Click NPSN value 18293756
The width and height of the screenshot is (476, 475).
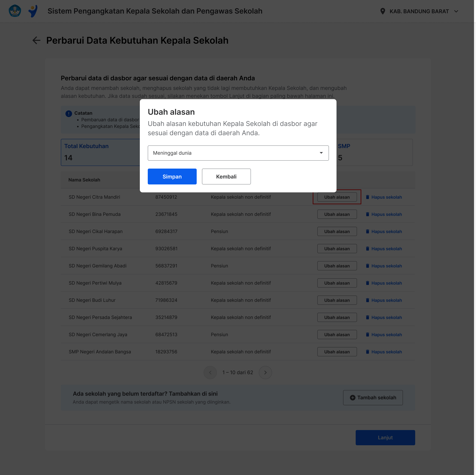pos(166,352)
